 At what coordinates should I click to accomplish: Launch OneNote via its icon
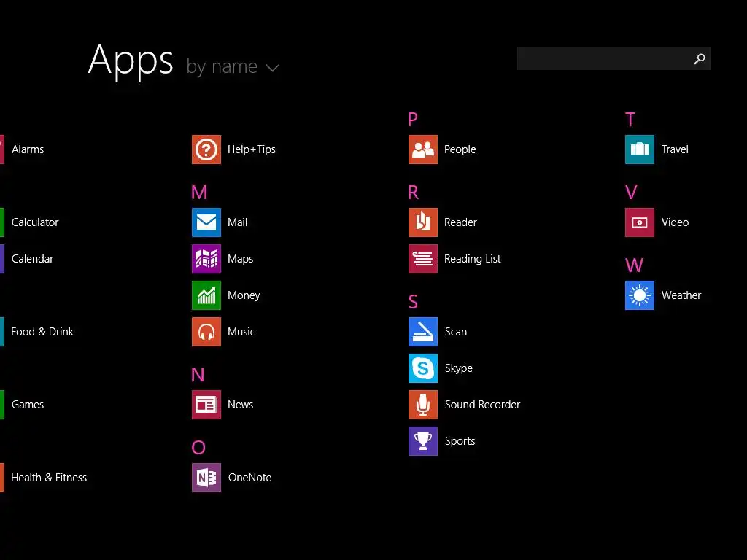pos(206,478)
